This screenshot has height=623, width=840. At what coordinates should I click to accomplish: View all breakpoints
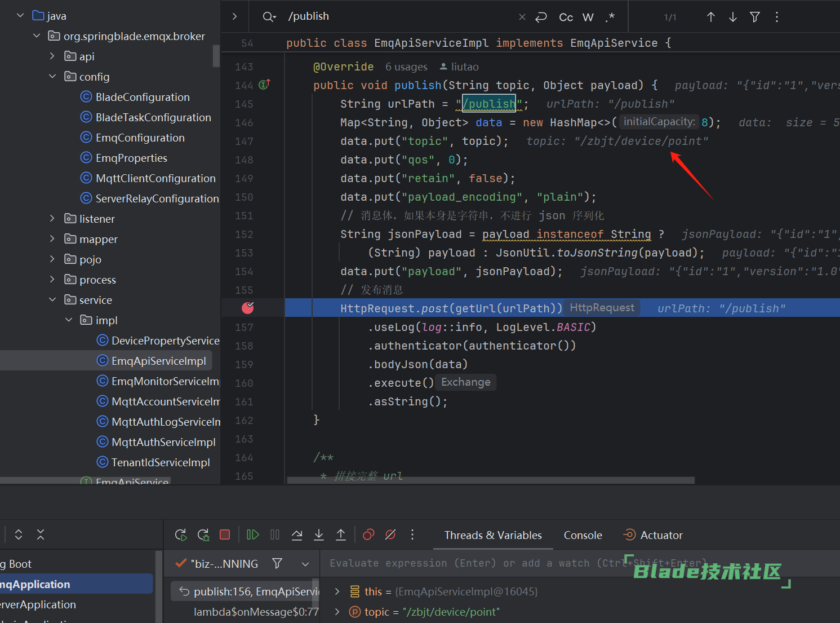pos(368,534)
